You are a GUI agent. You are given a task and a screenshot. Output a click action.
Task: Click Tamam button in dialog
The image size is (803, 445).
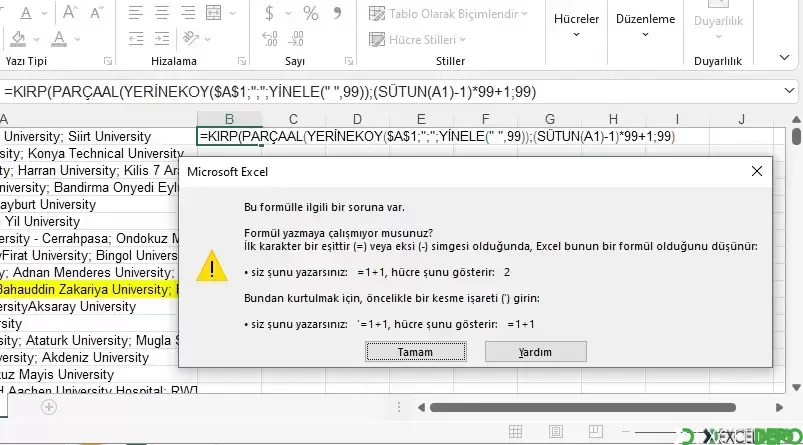415,352
